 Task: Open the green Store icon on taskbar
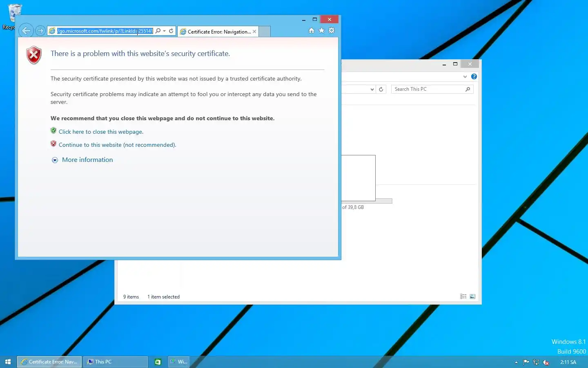click(x=158, y=362)
